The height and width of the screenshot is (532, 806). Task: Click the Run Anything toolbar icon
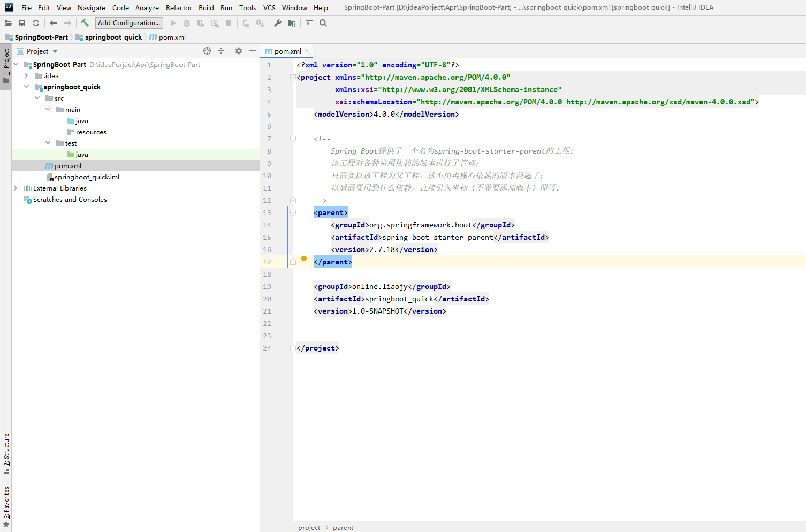coord(309,23)
